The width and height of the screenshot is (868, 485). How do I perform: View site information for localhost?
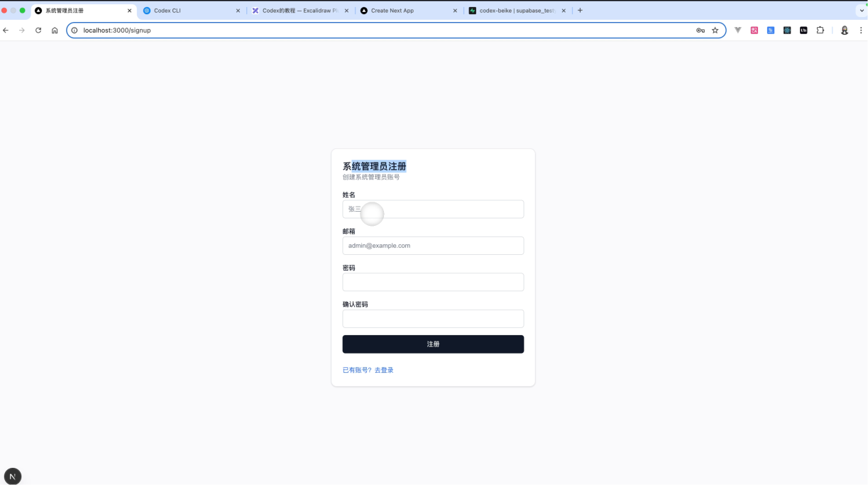75,31
